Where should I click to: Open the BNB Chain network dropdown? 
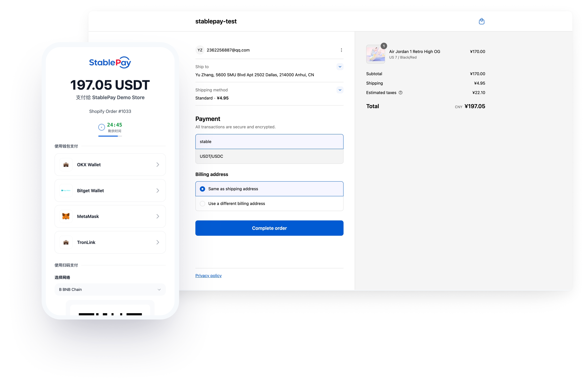coord(110,289)
